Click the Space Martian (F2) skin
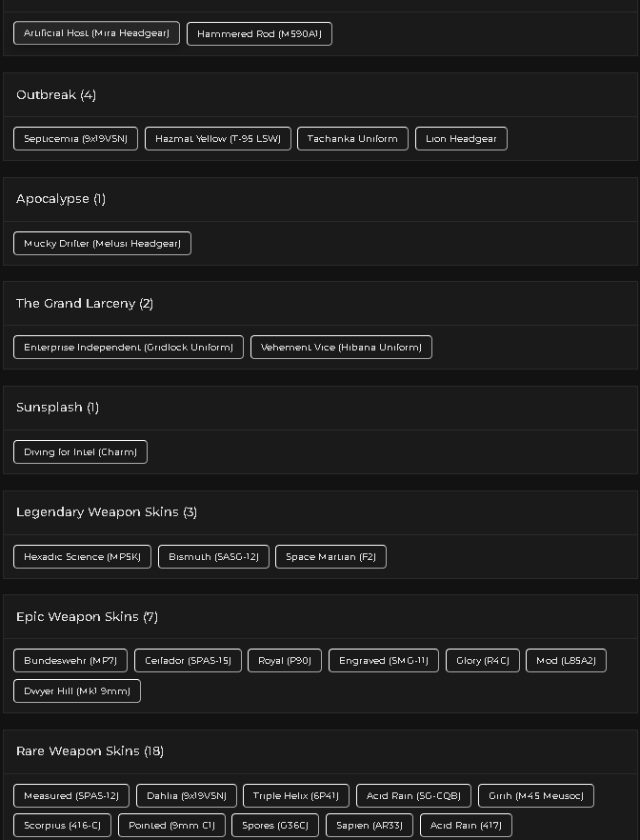This screenshot has width=640, height=840. 331,556
